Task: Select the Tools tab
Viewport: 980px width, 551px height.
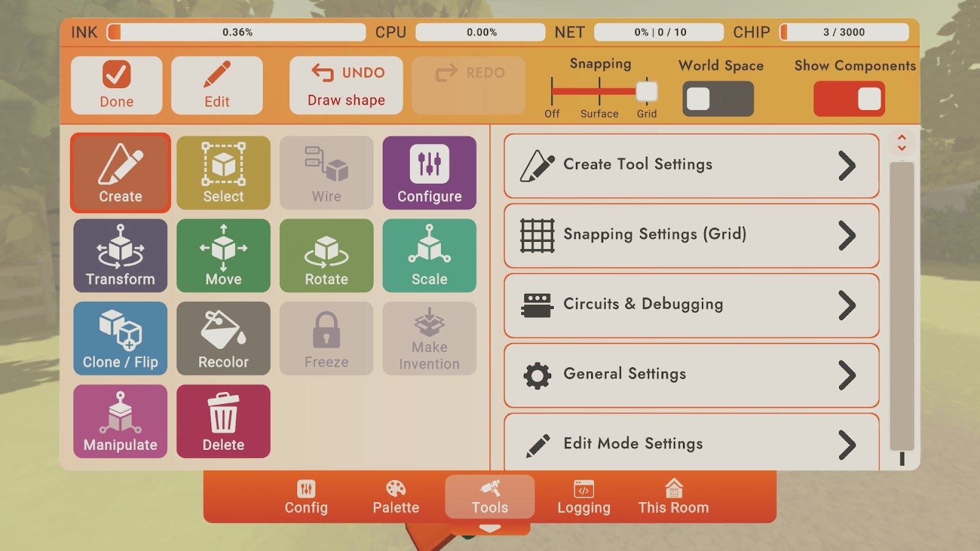Action: pos(490,497)
